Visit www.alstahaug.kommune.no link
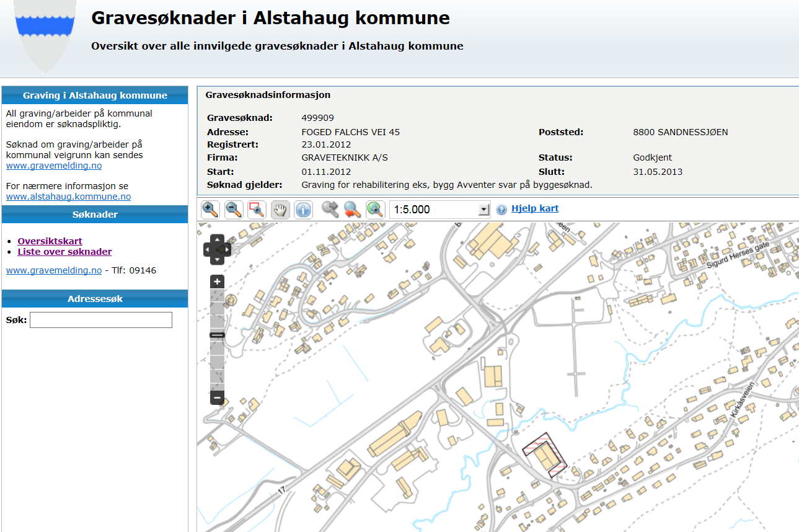 click(x=68, y=197)
